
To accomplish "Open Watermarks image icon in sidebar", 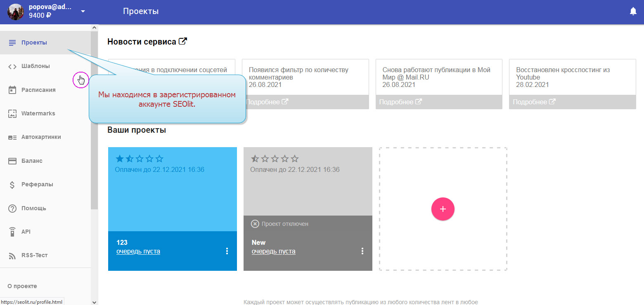I will [x=12, y=113].
